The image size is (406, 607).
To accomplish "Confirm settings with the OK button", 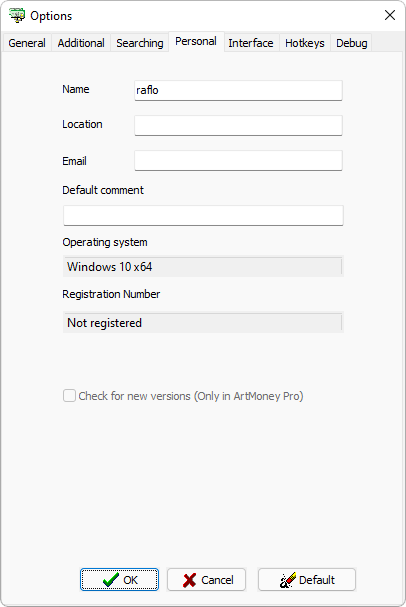I will pos(119,580).
